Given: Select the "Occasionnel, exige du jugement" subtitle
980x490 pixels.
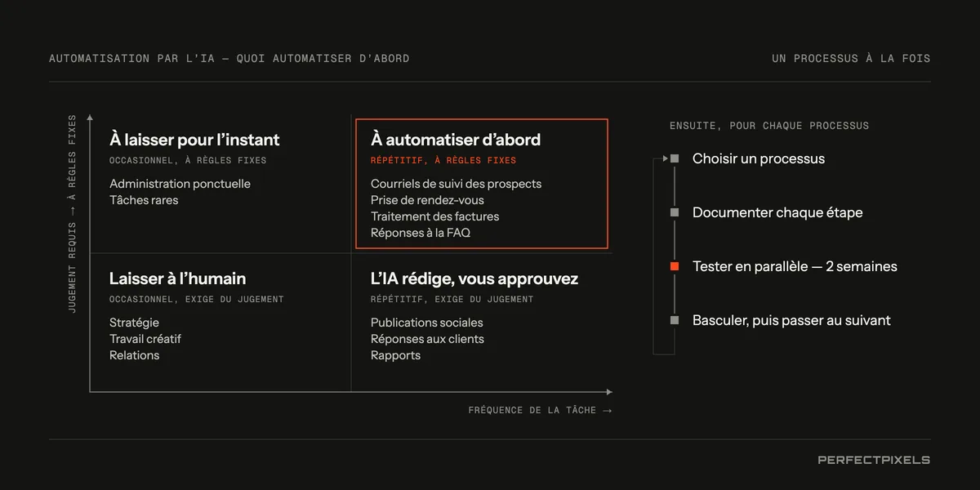Looking at the screenshot, I should (x=197, y=300).
